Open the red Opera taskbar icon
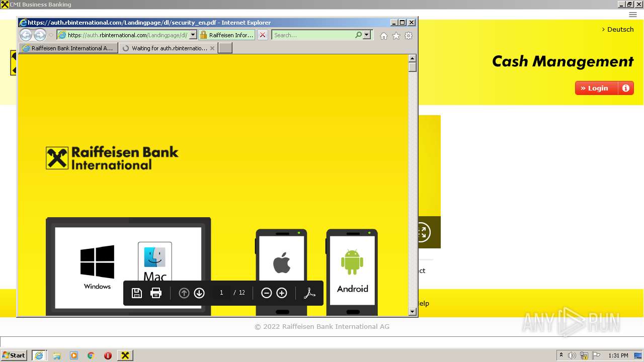Image resolution: width=644 pixels, height=362 pixels. tap(108, 355)
